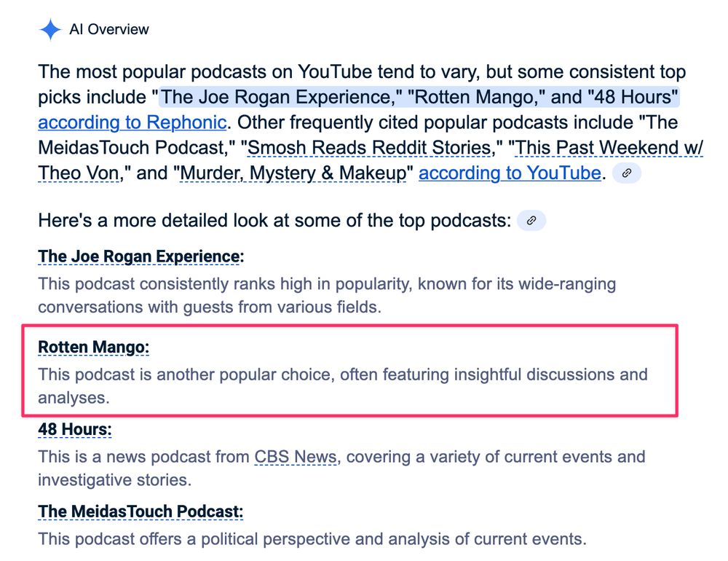This screenshot has height=561, width=728.
Task: Open the source link icon after "top podcasts:"
Action: (531, 220)
